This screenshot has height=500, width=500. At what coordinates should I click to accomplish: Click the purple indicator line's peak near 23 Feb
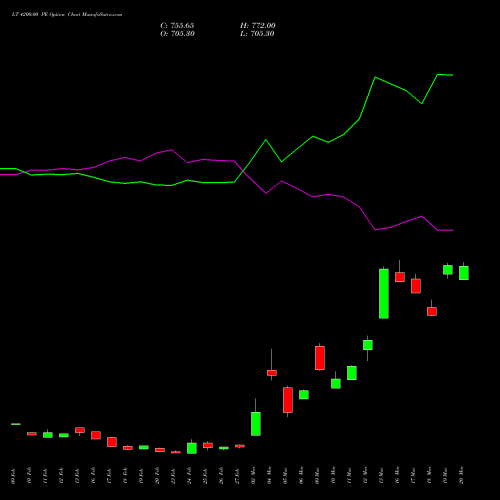click(x=171, y=150)
